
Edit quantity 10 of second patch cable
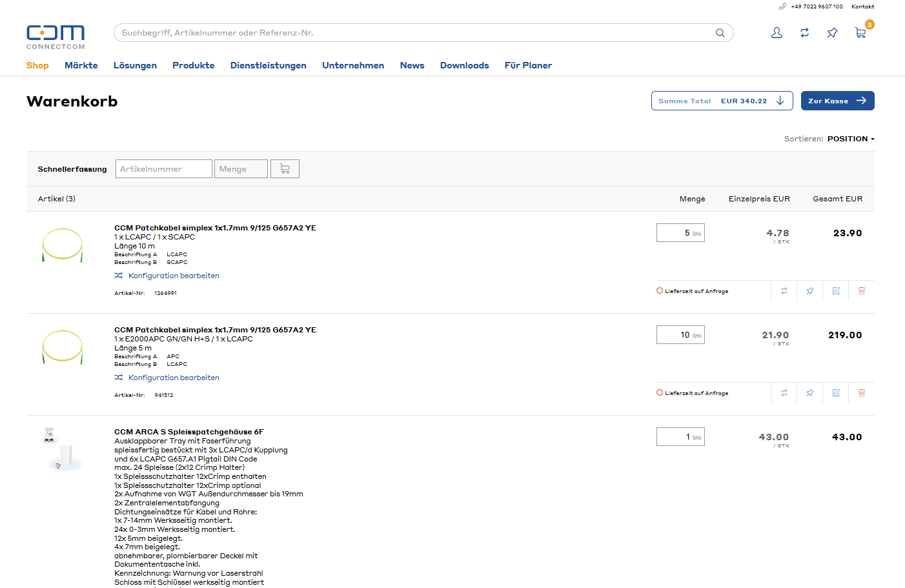[680, 335]
